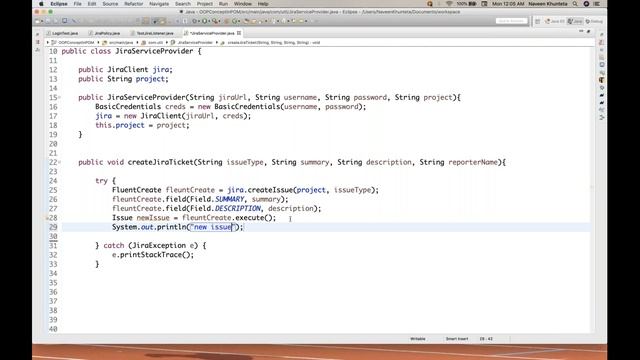Open the Search menu
This screenshot has width=640, height=360.
(x=182, y=4)
